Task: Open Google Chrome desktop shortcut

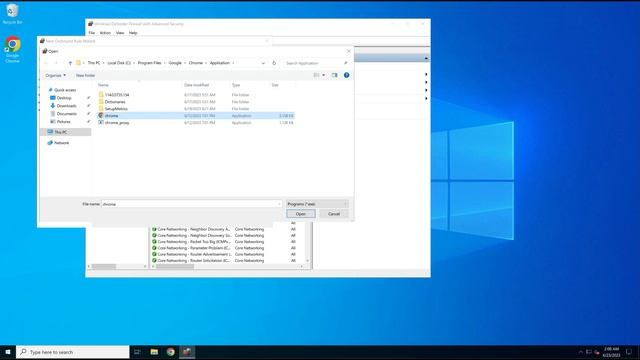Action: tap(13, 50)
